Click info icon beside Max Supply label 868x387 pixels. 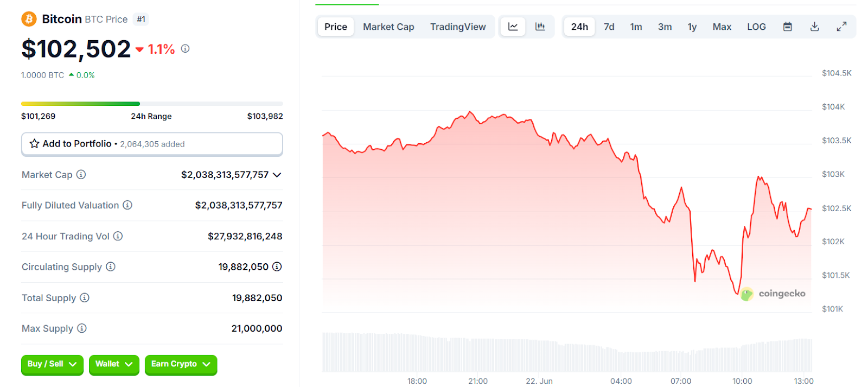point(82,328)
